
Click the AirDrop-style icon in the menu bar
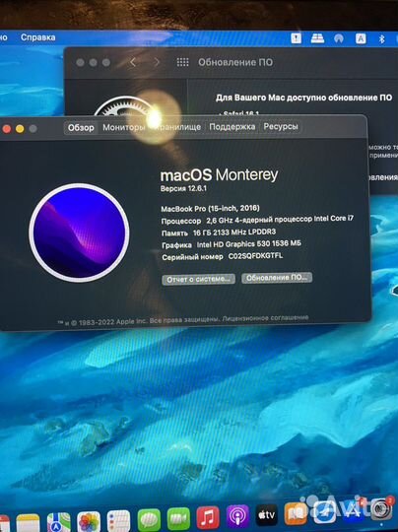(x=338, y=38)
